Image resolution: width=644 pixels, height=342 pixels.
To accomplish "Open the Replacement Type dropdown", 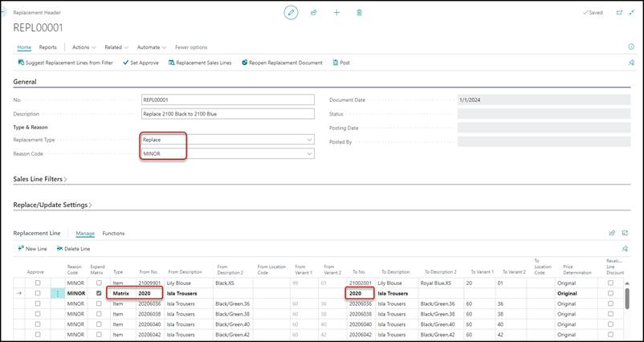I will pos(309,140).
